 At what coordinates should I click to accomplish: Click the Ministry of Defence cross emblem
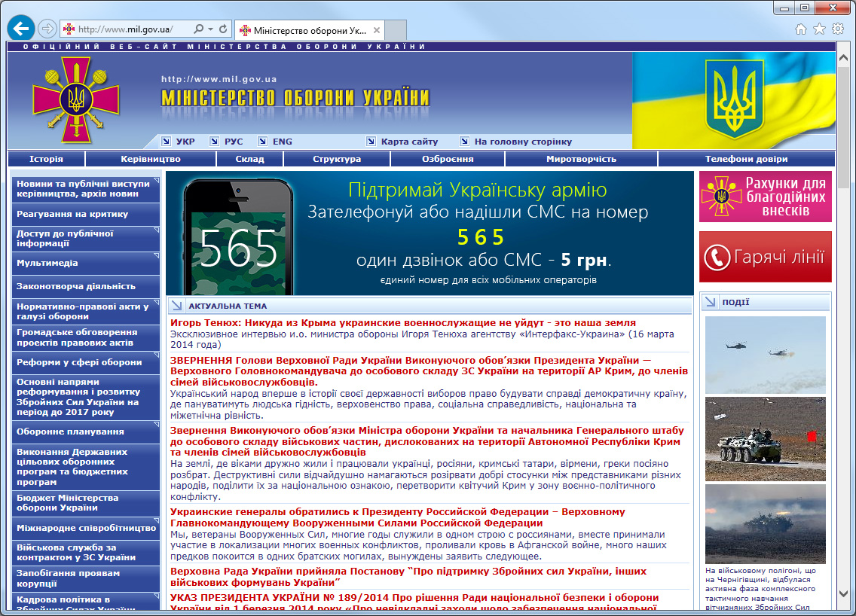coord(76,100)
